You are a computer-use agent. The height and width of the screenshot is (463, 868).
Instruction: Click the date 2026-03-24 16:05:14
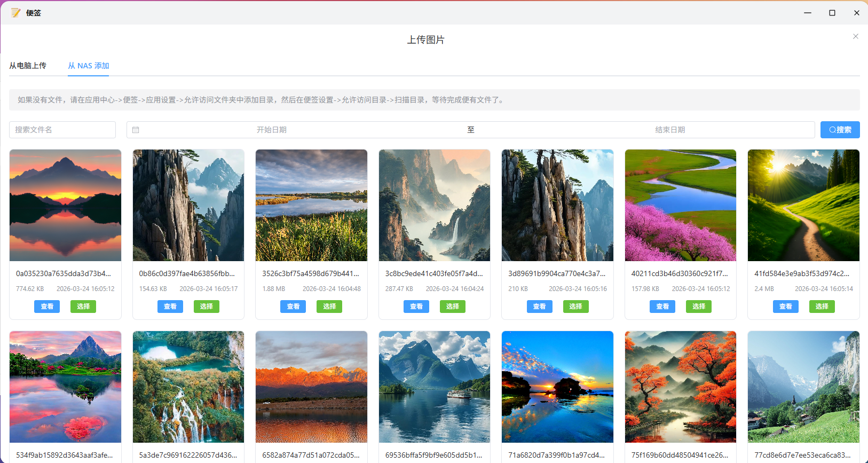pos(824,289)
